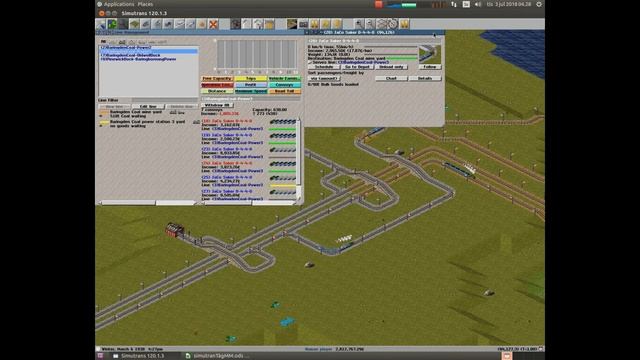Toggle the Distance chart button
This screenshot has height=360, width=640.
coord(217,91)
